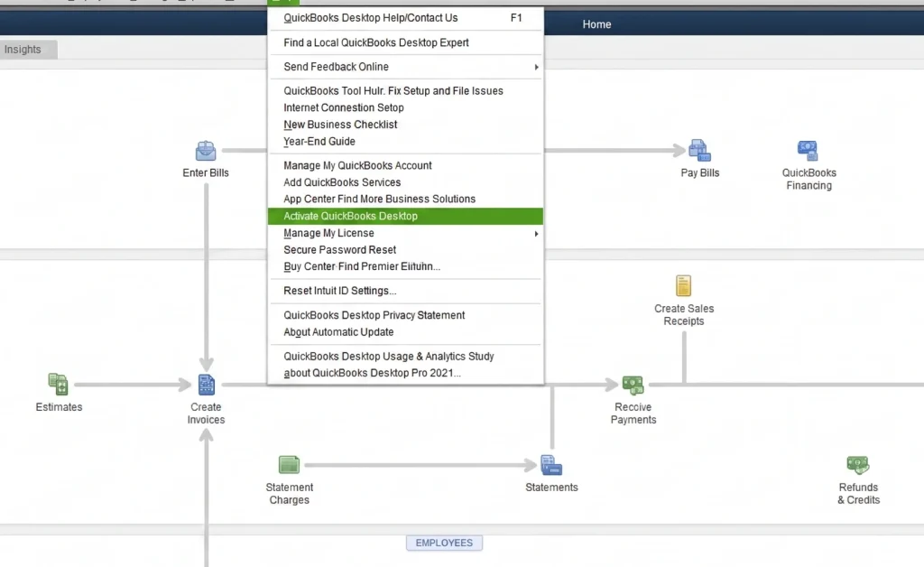Image resolution: width=924 pixels, height=567 pixels.
Task: Open the Statement Charges icon
Action: click(289, 465)
